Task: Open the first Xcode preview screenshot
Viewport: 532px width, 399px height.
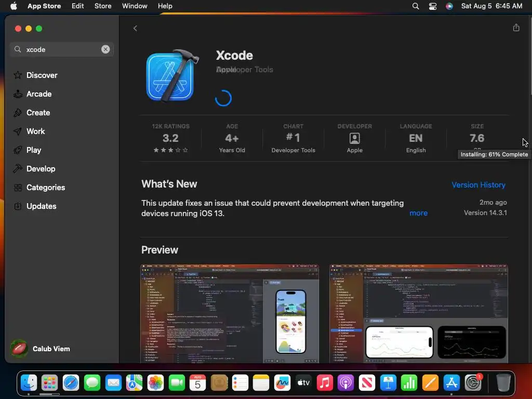Action: coord(230,313)
